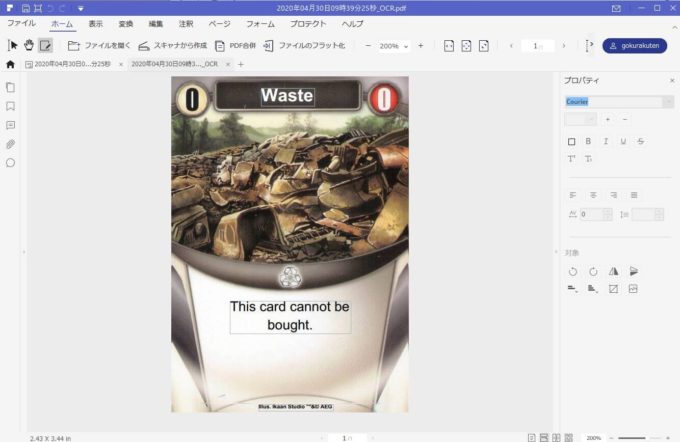Click スキャナから作成 button

pos(173,46)
